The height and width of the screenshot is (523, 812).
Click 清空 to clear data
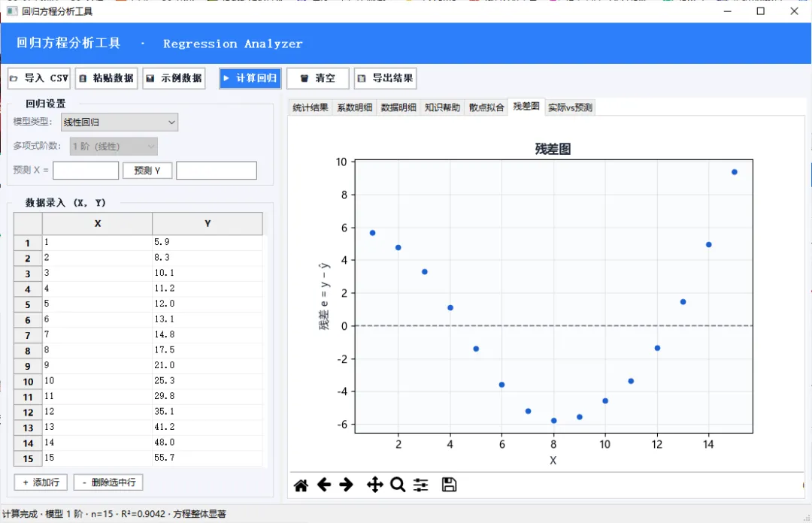318,78
